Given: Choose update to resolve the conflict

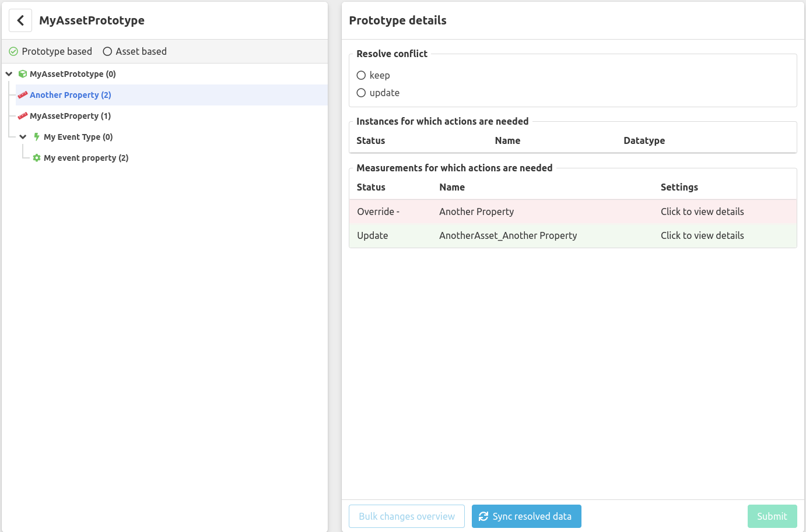Looking at the screenshot, I should pyautogui.click(x=361, y=93).
